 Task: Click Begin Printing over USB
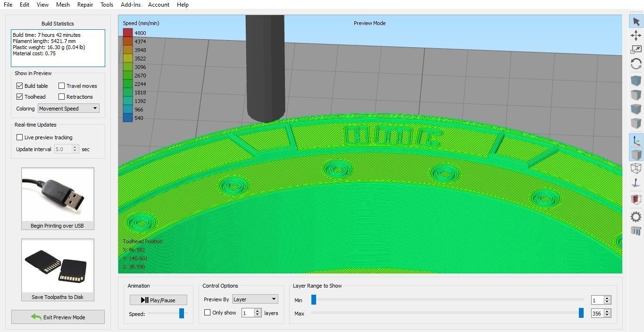coord(58,198)
